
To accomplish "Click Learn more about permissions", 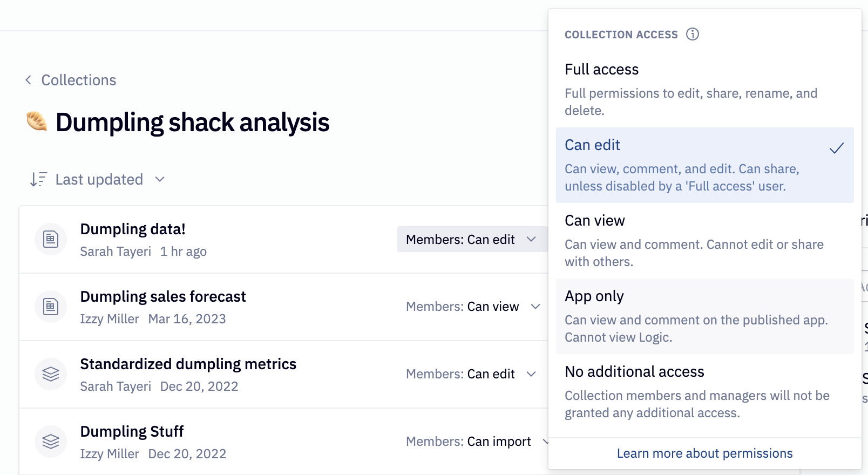I will click(x=704, y=453).
